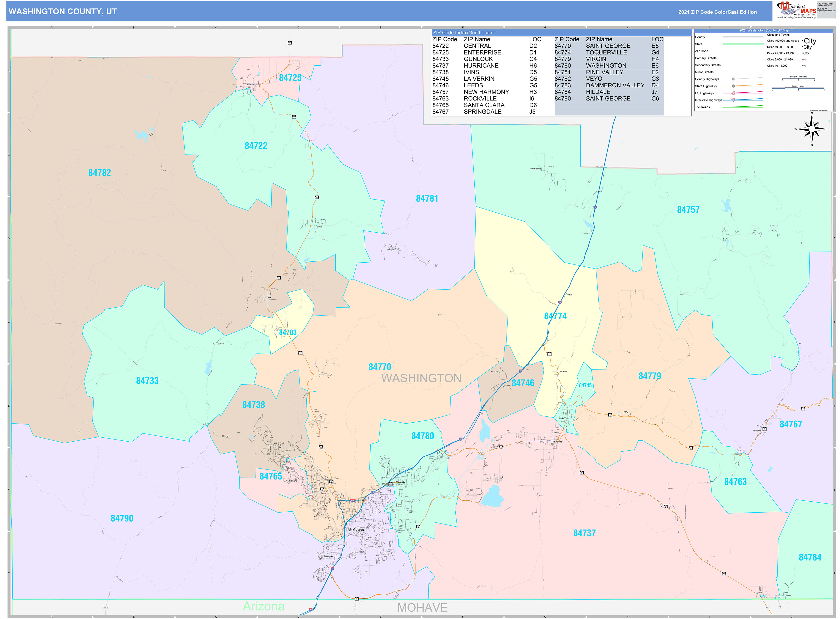Click the 84779 ZIP label on the map
The height and width of the screenshot is (619, 840).
click(650, 376)
